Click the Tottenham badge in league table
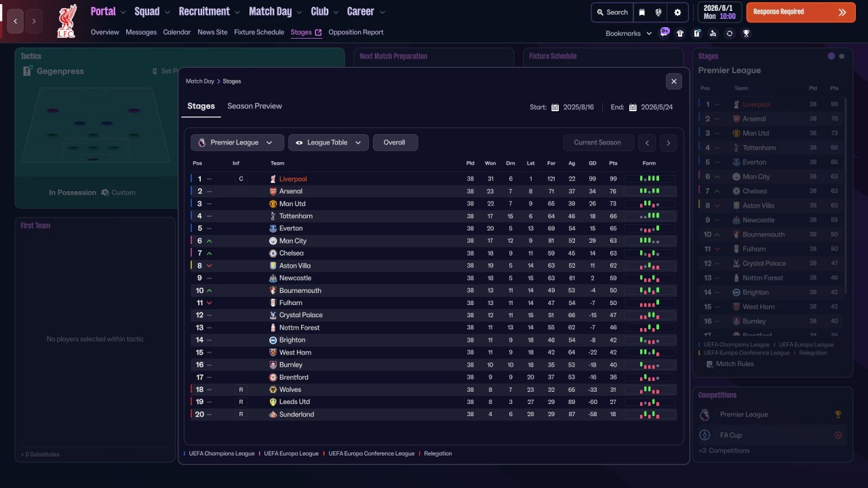 pyautogui.click(x=273, y=216)
